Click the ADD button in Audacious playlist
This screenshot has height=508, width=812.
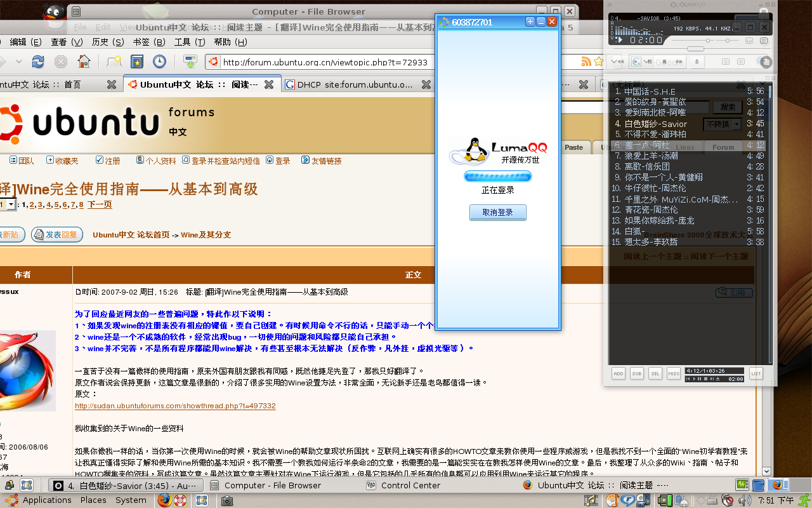coord(618,373)
